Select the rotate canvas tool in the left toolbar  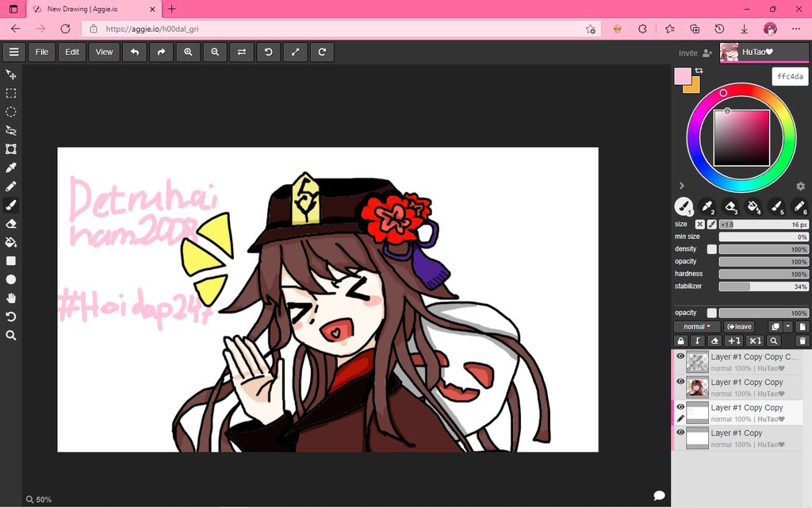(11, 317)
